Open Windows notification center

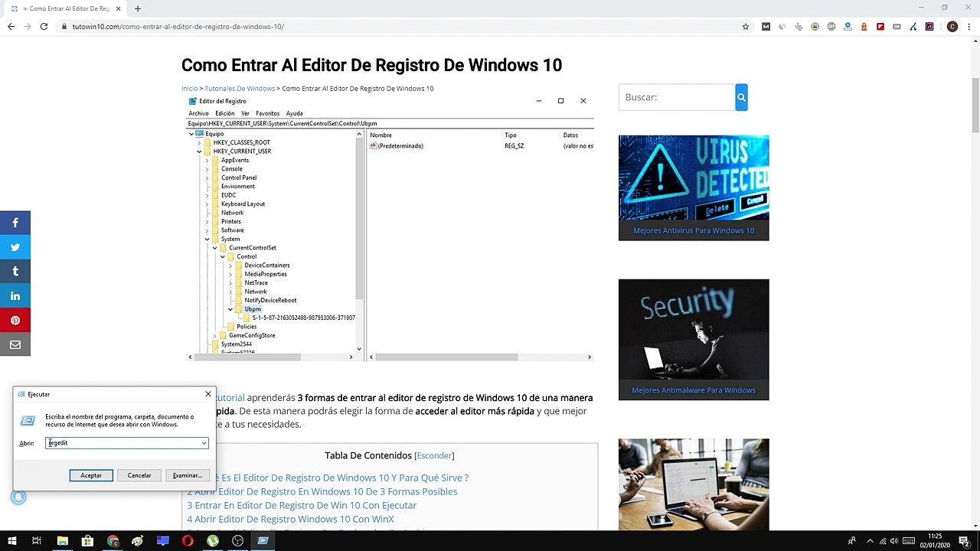[x=965, y=541]
